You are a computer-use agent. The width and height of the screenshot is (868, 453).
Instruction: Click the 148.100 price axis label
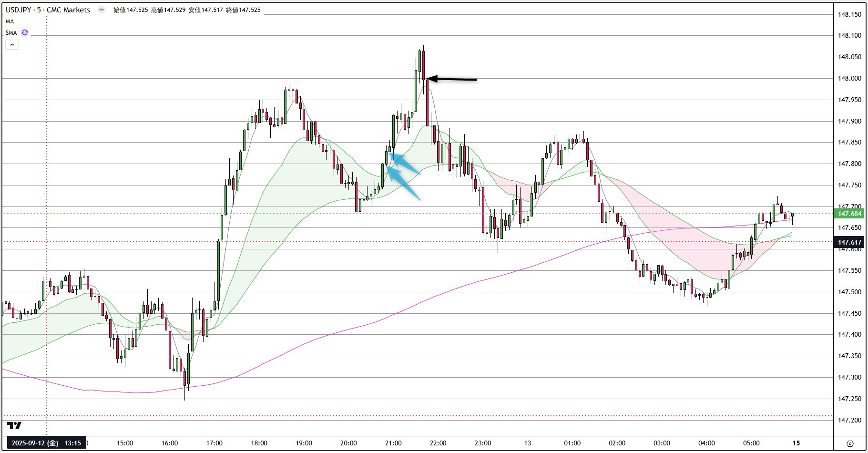[x=850, y=36]
